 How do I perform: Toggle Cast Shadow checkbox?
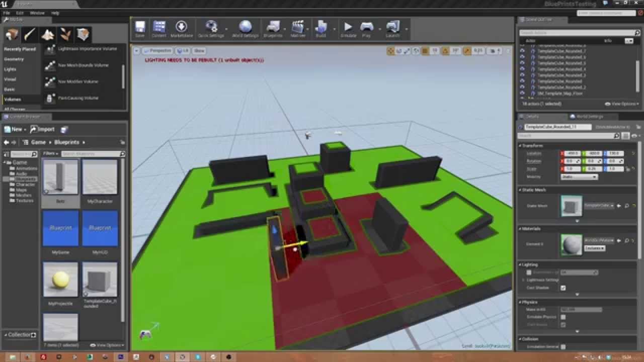point(563,288)
